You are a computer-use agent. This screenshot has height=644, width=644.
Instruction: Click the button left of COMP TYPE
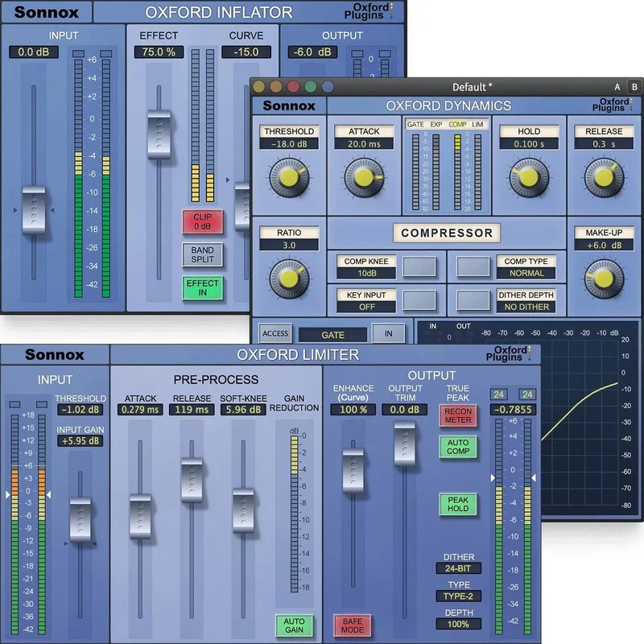click(473, 267)
